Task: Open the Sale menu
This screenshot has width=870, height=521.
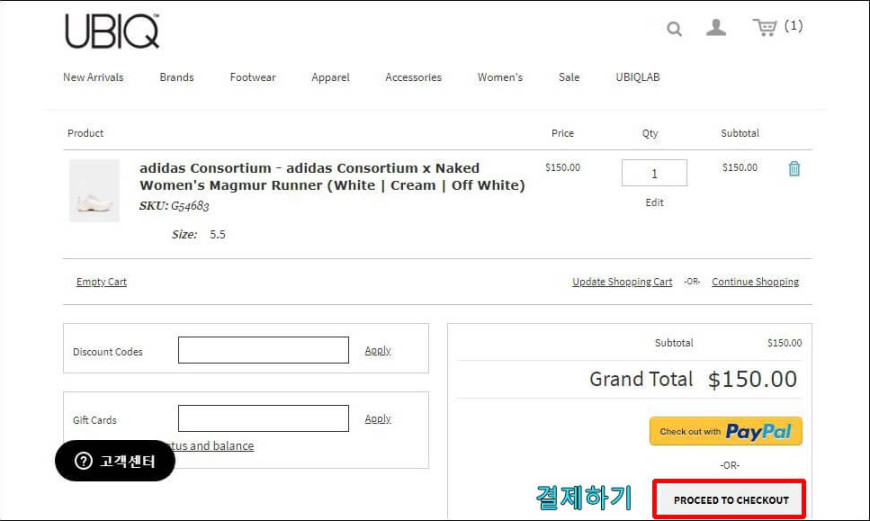Action: (x=569, y=77)
